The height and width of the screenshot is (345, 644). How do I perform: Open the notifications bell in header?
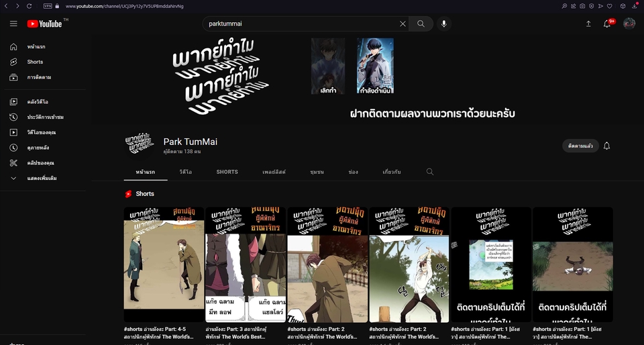point(608,23)
